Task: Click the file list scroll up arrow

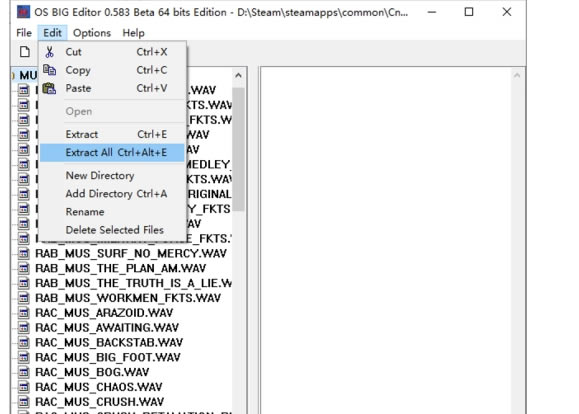Action: point(238,76)
